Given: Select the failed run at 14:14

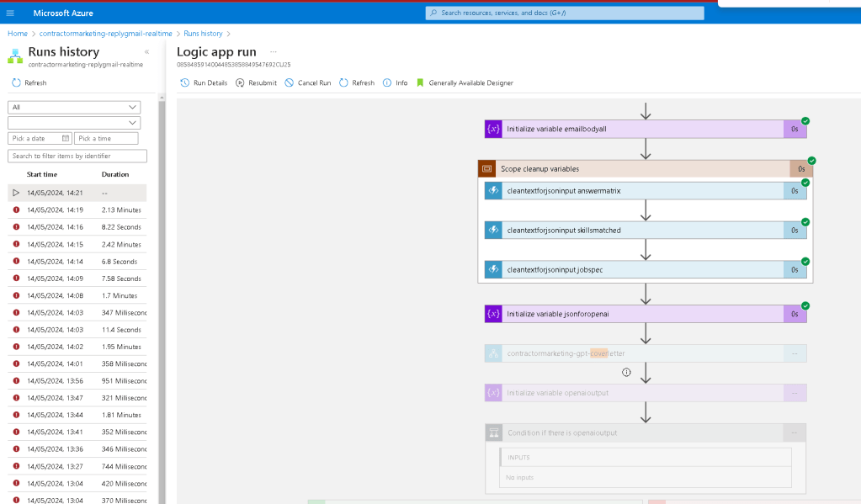Looking at the screenshot, I should [77, 262].
